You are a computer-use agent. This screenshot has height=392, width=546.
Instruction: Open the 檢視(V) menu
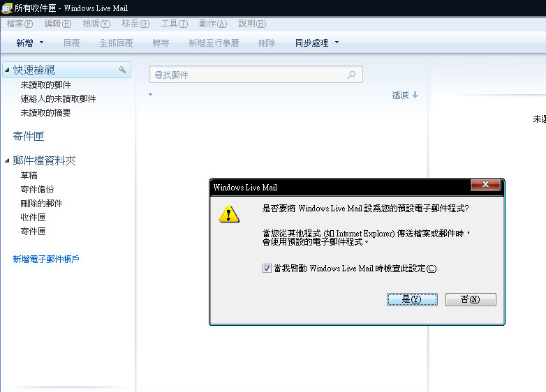[x=96, y=24]
